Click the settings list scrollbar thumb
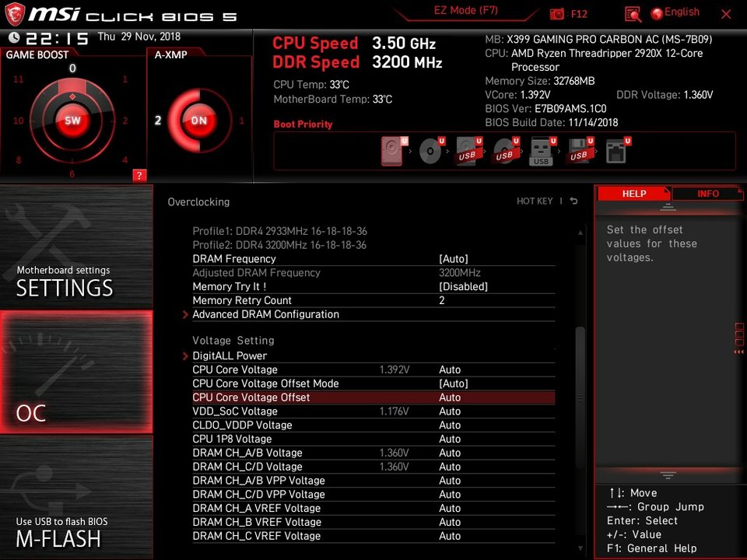Viewport: 747px width, 560px height. [x=580, y=397]
